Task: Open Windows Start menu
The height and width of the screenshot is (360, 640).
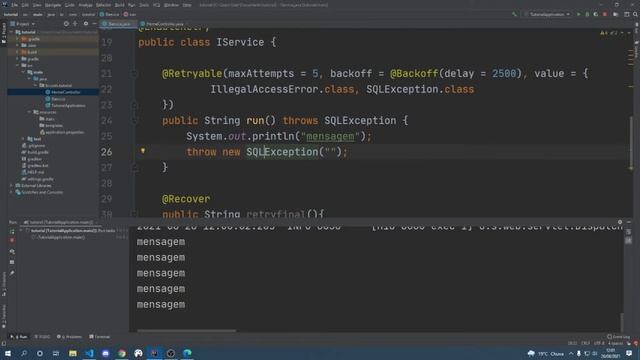Action: pyautogui.click(x=8, y=353)
